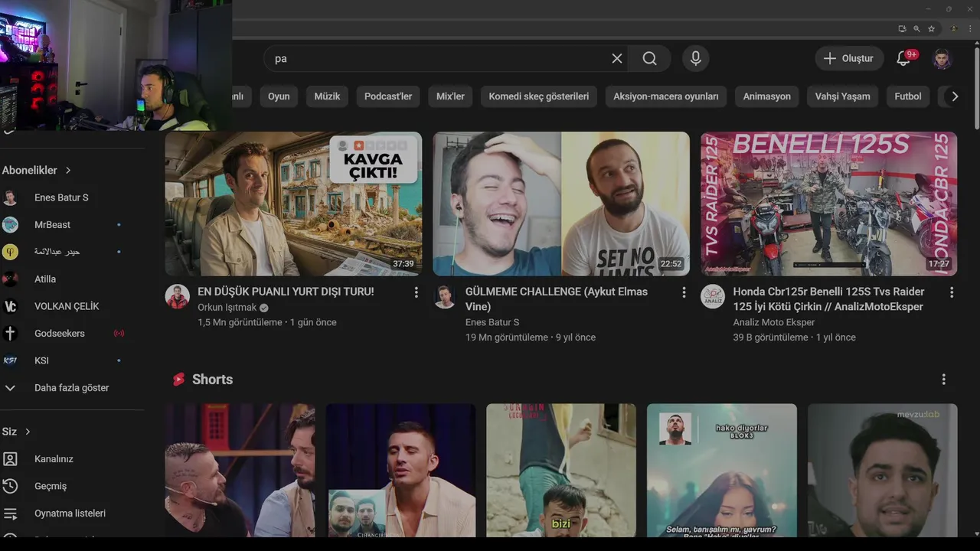
Task: Open more options for GÜLMEME CHALLENGE video
Action: (x=684, y=292)
